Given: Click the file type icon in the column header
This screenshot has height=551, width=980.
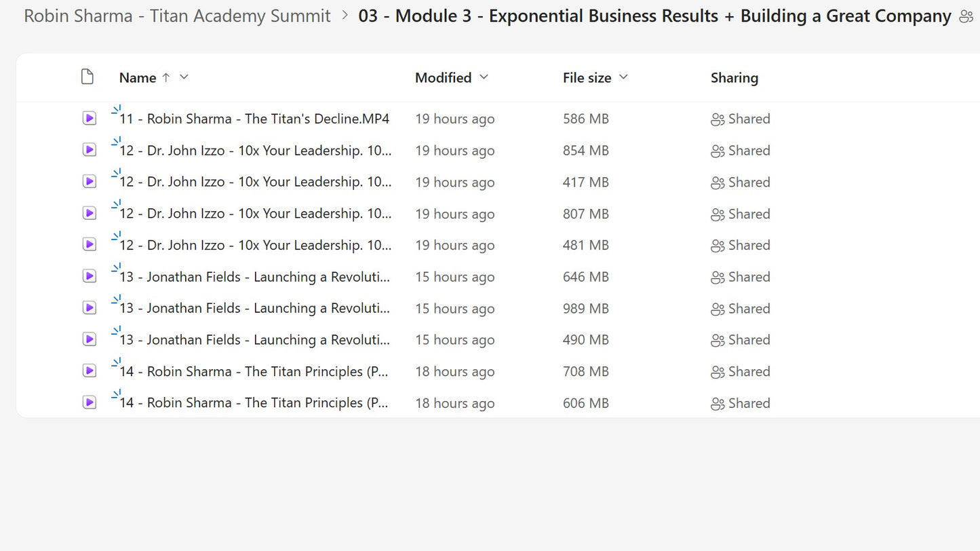Looking at the screenshot, I should (x=87, y=77).
